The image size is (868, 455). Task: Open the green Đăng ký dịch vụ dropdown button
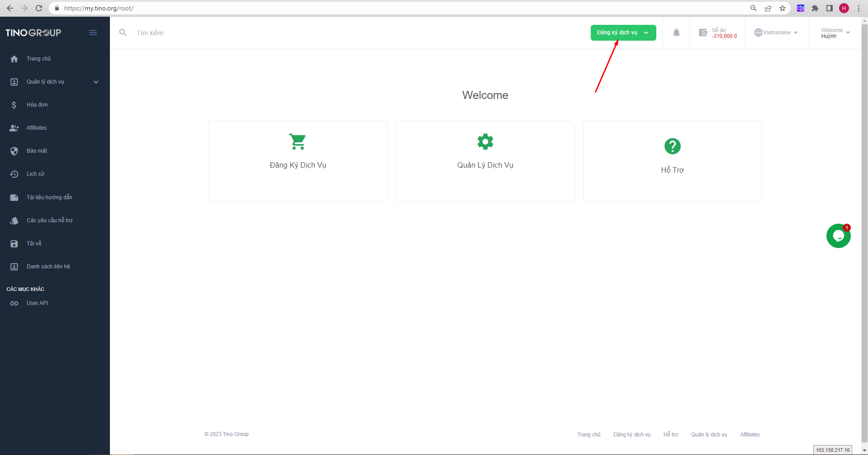623,33
